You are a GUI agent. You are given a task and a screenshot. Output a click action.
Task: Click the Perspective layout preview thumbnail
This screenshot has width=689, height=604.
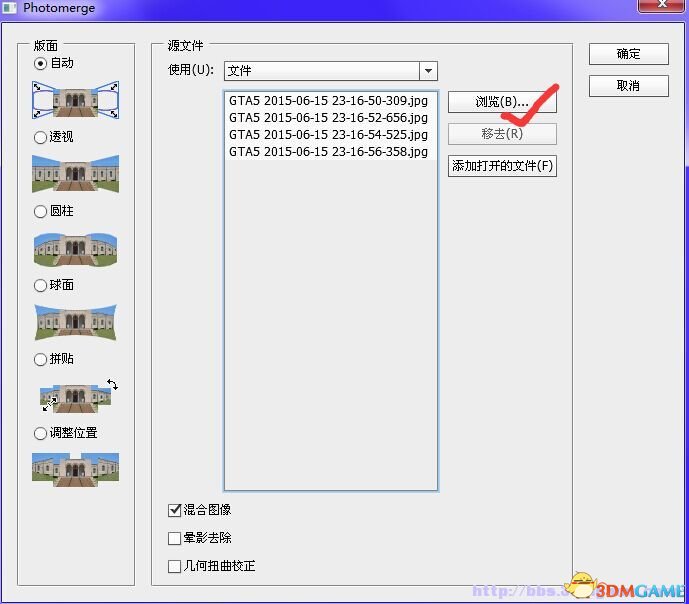[x=75, y=173]
